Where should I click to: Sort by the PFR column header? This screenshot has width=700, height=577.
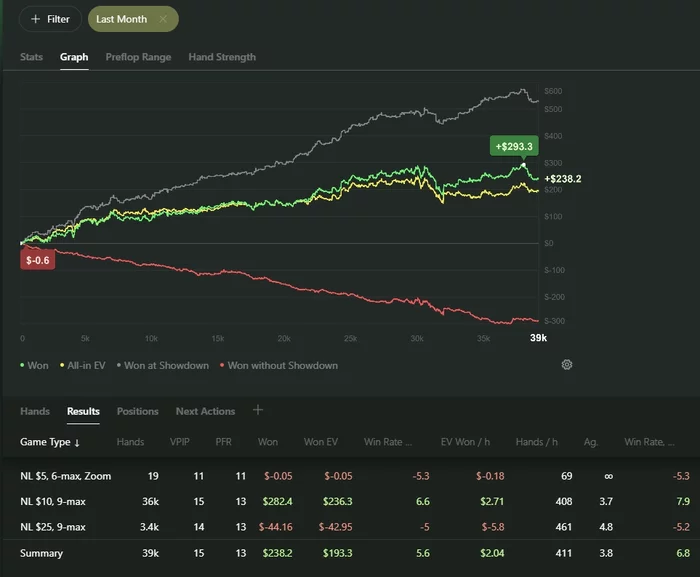pyautogui.click(x=223, y=442)
